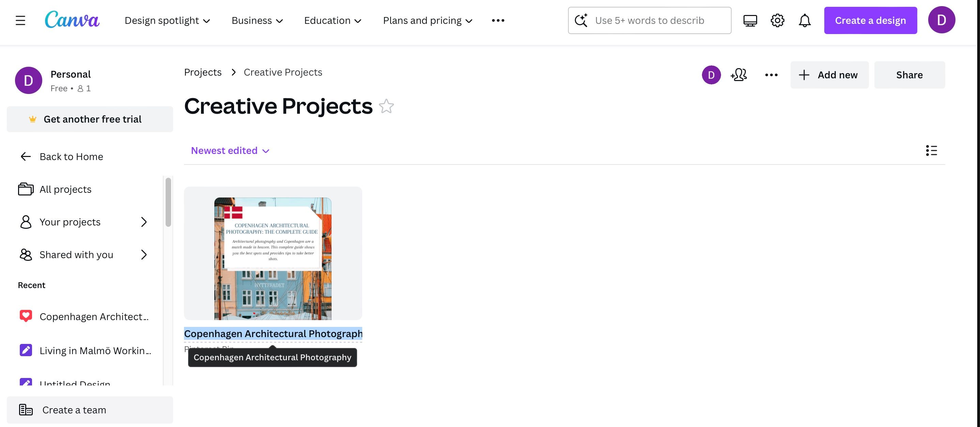Expand the Your projects section
The width and height of the screenshot is (980, 427).
click(x=143, y=222)
